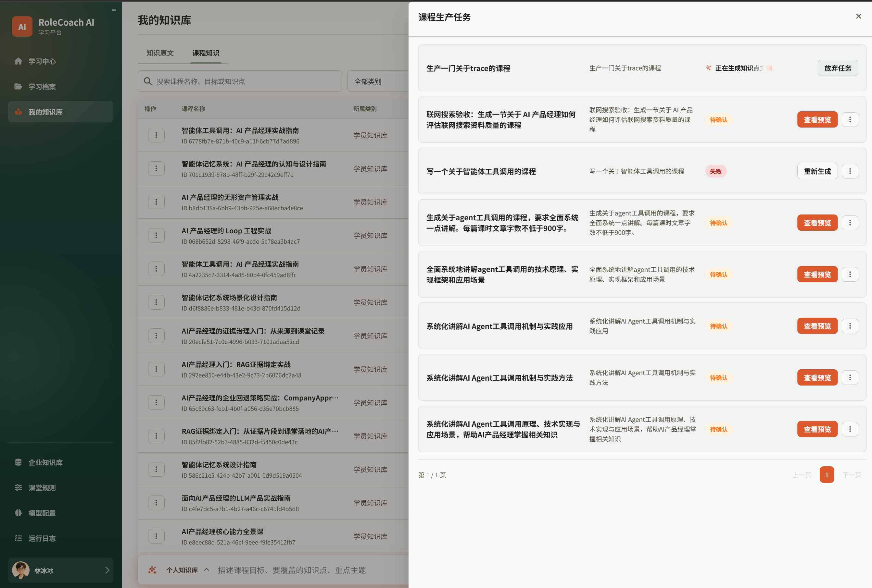Click 放弃任务 for the trace course task
The height and width of the screenshot is (588, 872).
(x=838, y=68)
